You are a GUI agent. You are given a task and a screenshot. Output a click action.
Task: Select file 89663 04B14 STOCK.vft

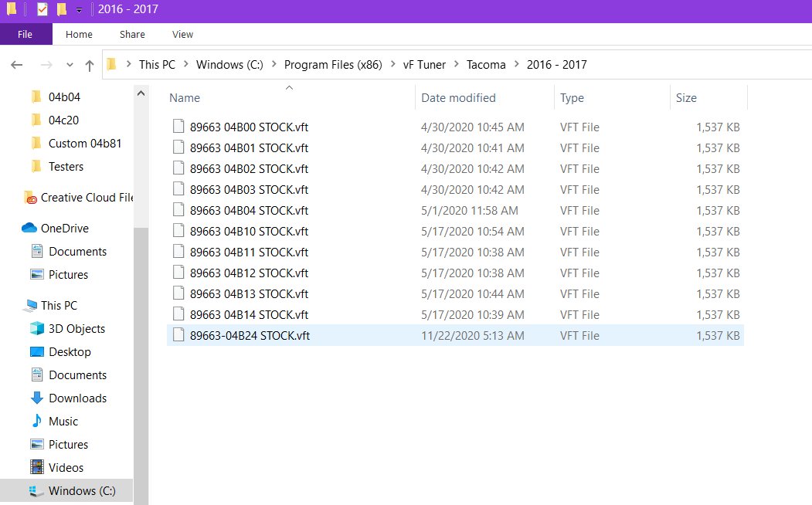point(249,314)
